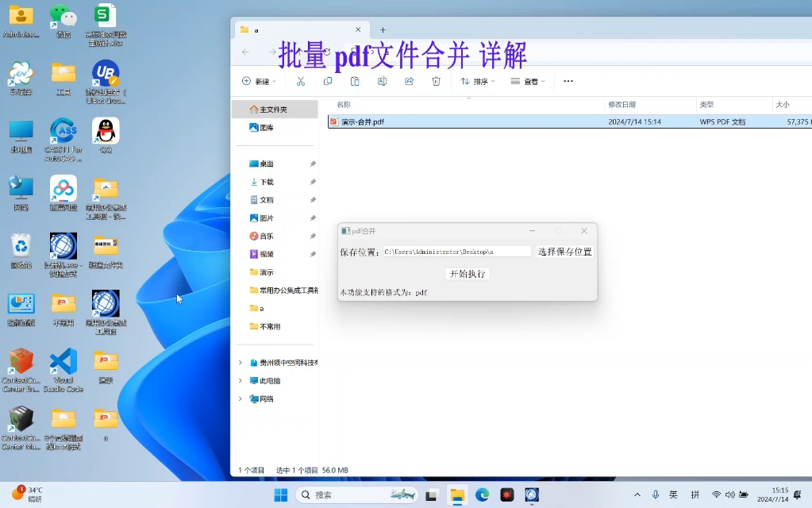Click the 保存位置 path input field
Screen dimensions: 812x508
pyautogui.click(x=456, y=250)
